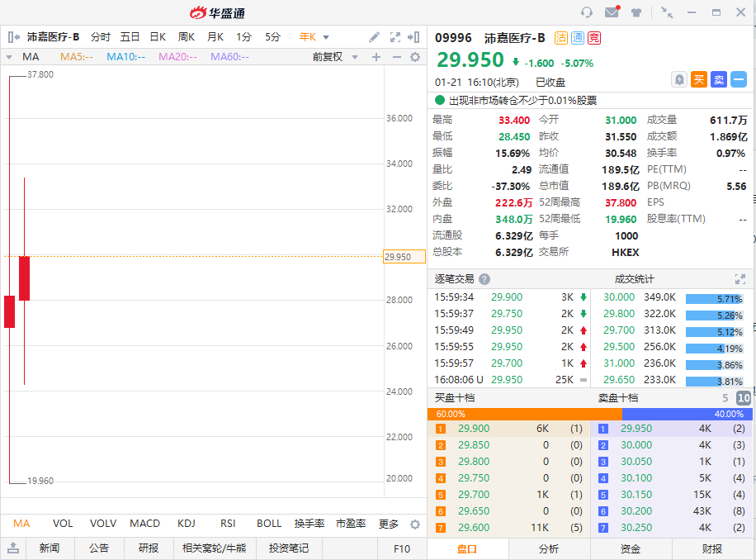Expand the 更多 indicators menu
This screenshot has height=560, width=756.
point(389,524)
